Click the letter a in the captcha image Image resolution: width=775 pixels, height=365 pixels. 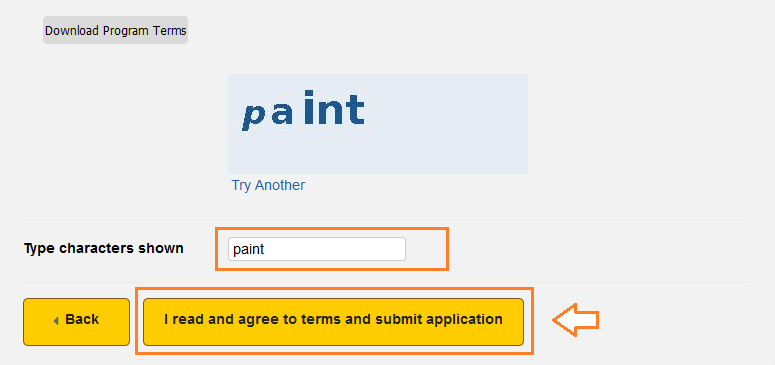[x=283, y=113]
